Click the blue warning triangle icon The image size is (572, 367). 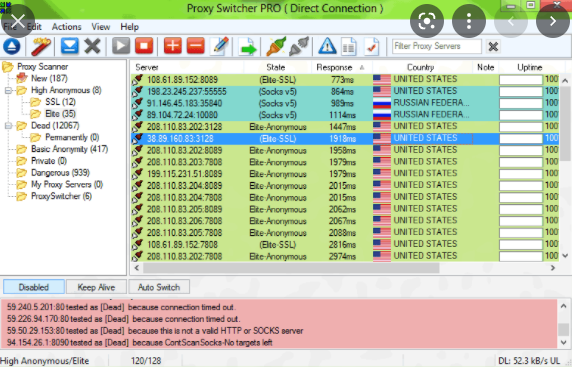327,46
